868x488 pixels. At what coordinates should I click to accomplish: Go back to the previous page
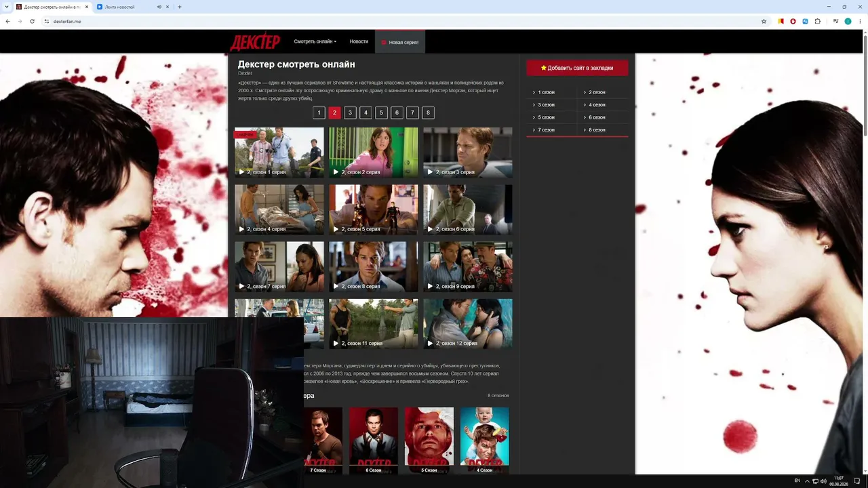pos(7,21)
